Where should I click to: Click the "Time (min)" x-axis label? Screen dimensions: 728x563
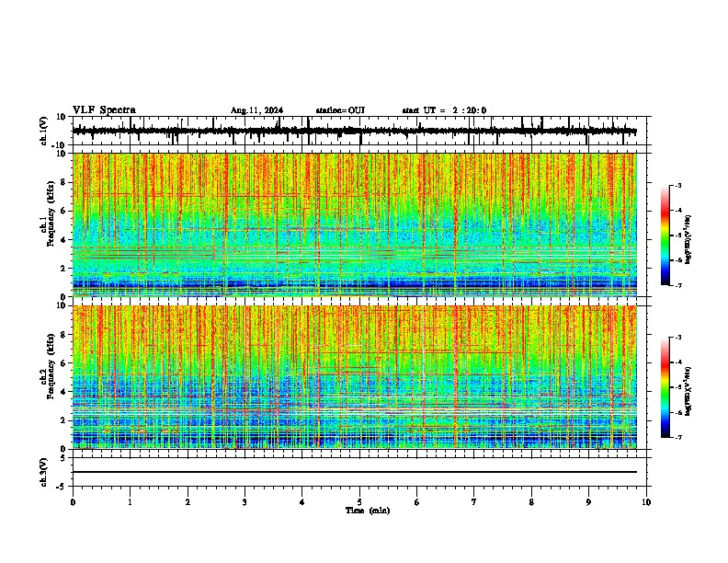click(368, 511)
